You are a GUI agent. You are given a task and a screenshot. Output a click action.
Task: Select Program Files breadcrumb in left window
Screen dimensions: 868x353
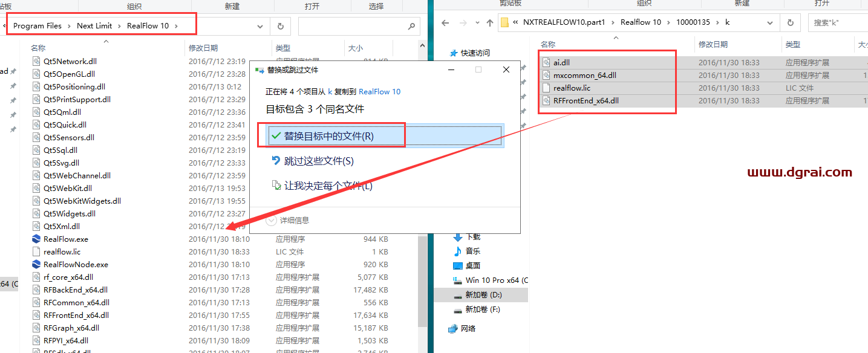point(38,26)
